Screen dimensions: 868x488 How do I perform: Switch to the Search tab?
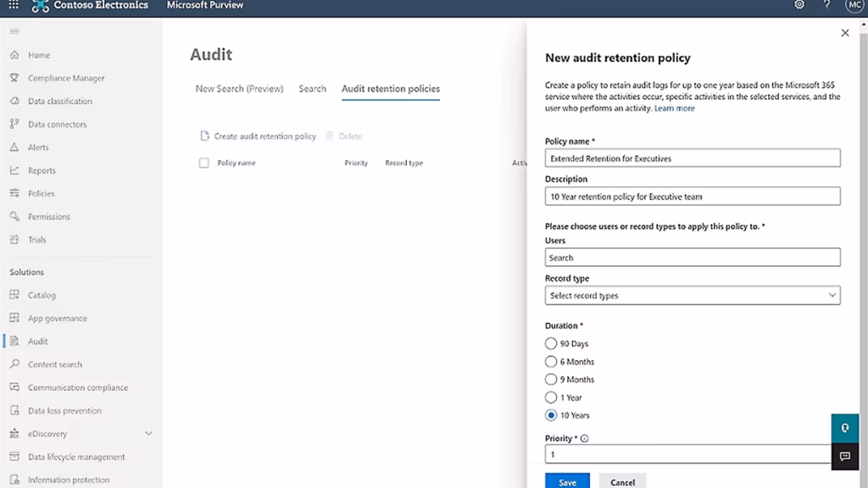point(312,88)
